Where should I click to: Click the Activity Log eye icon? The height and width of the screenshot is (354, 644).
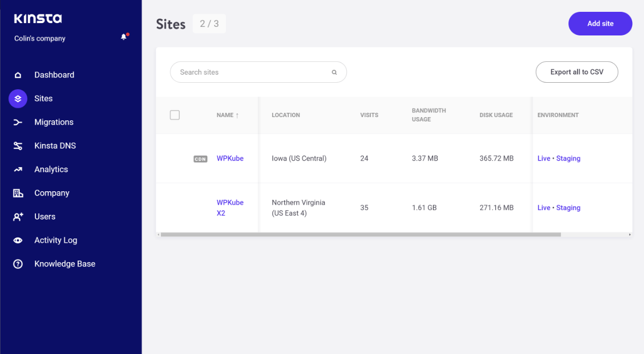[18, 240]
